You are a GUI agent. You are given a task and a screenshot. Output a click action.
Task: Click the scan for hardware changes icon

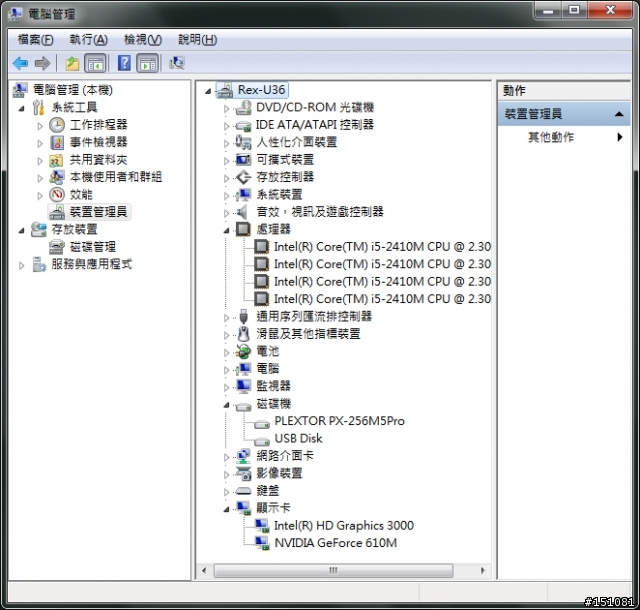tap(177, 63)
